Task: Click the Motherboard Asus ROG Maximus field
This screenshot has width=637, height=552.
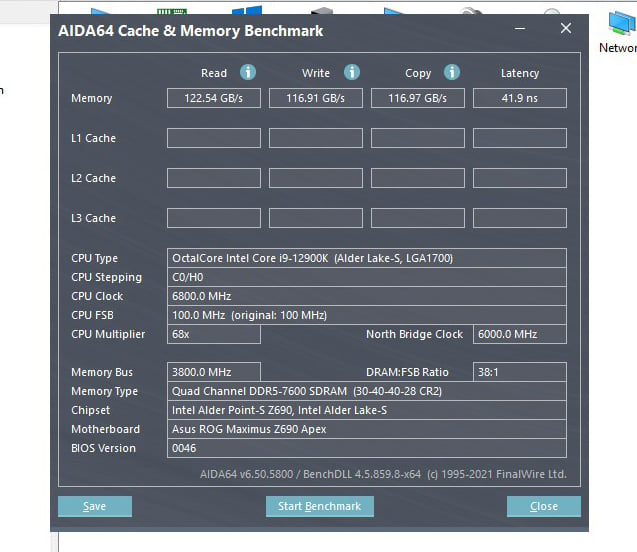Action: tap(367, 429)
